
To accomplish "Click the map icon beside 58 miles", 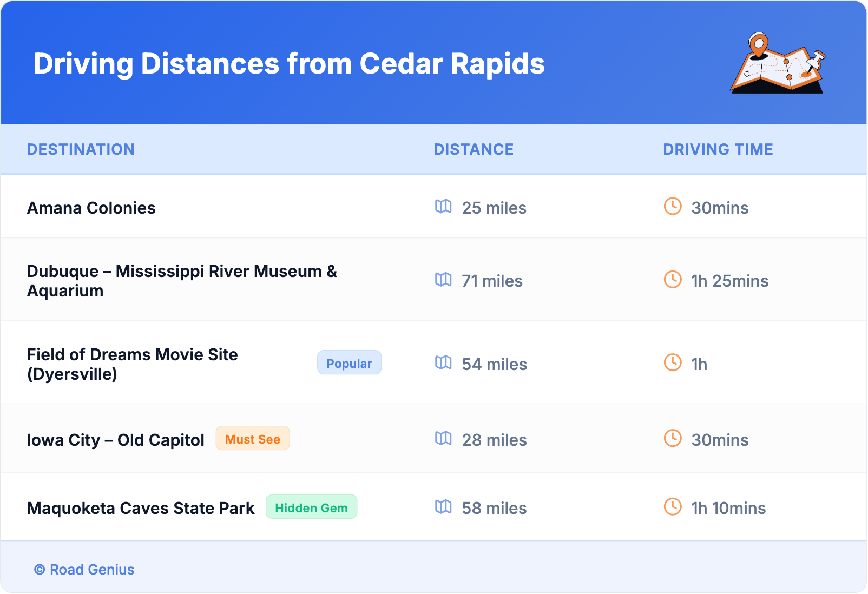I will click(443, 507).
